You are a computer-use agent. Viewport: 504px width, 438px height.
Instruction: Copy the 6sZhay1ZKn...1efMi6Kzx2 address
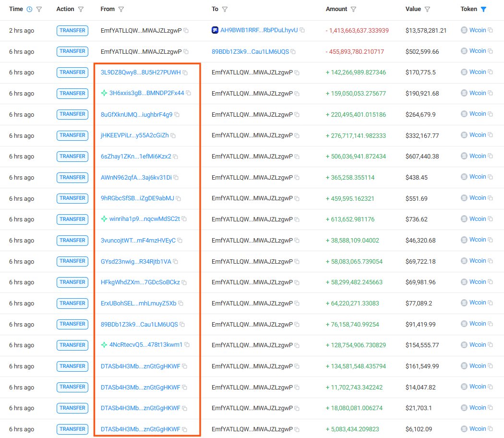pos(176,157)
